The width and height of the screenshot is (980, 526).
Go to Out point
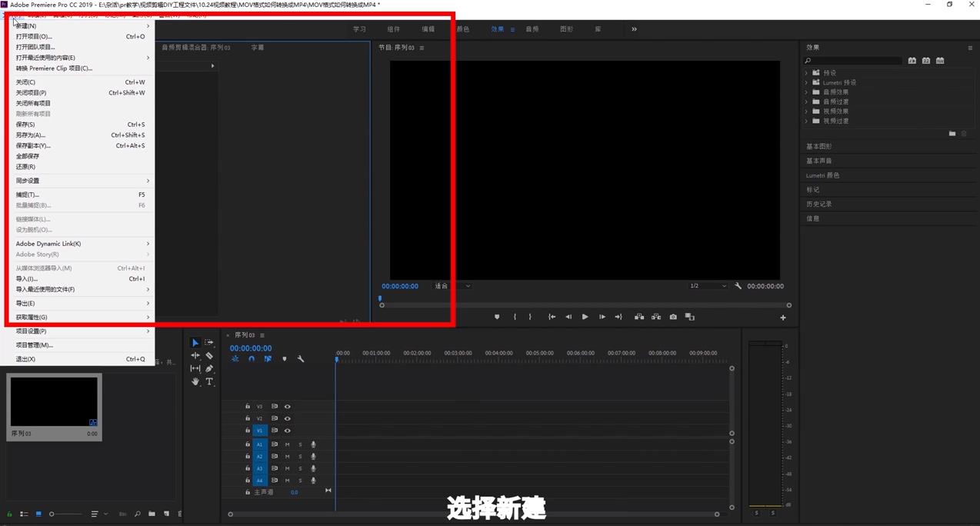618,317
